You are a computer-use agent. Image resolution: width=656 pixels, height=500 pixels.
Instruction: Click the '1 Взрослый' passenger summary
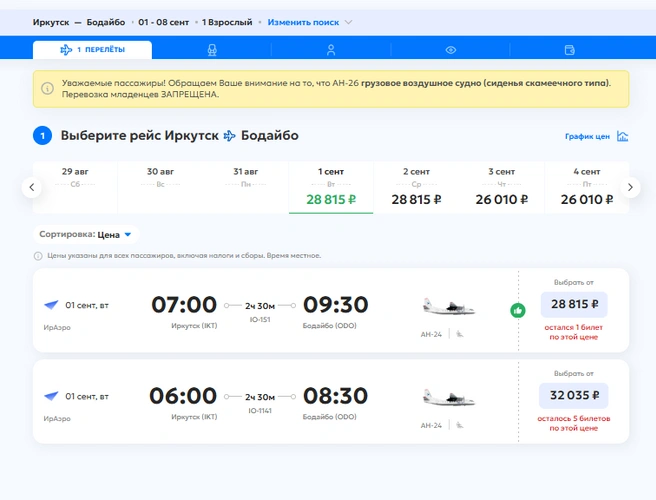point(227,22)
